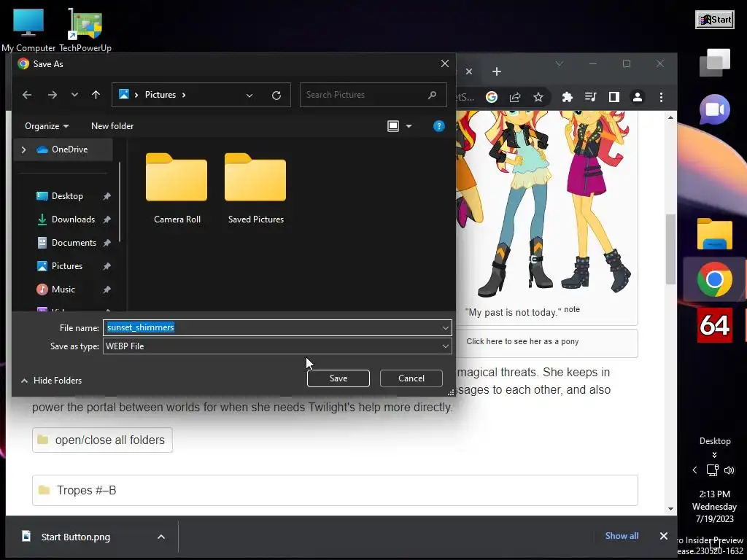Open network status tray icon
The height and width of the screenshot is (560, 747).
pos(712,470)
